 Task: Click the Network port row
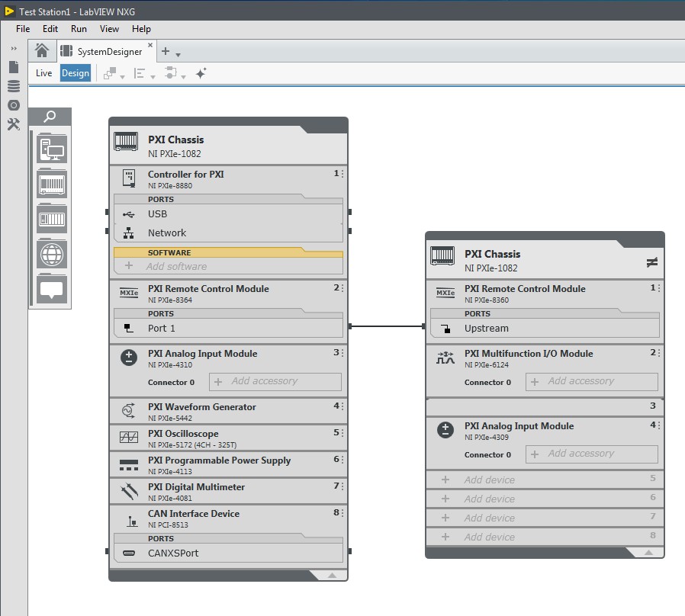coord(228,233)
